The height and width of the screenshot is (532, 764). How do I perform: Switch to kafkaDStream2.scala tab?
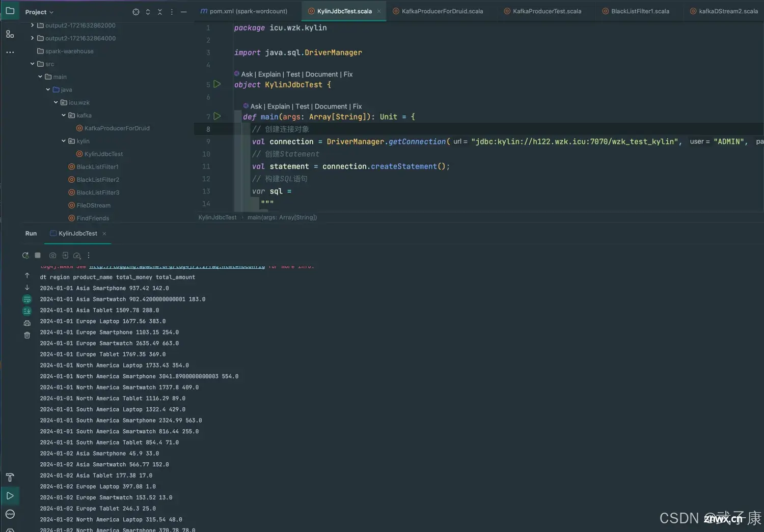(x=724, y=11)
